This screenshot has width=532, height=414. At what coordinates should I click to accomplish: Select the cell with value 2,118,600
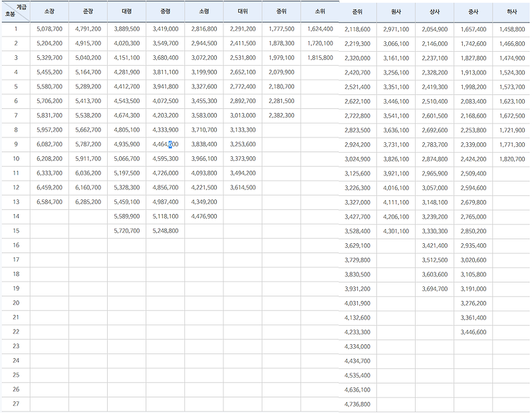point(358,29)
